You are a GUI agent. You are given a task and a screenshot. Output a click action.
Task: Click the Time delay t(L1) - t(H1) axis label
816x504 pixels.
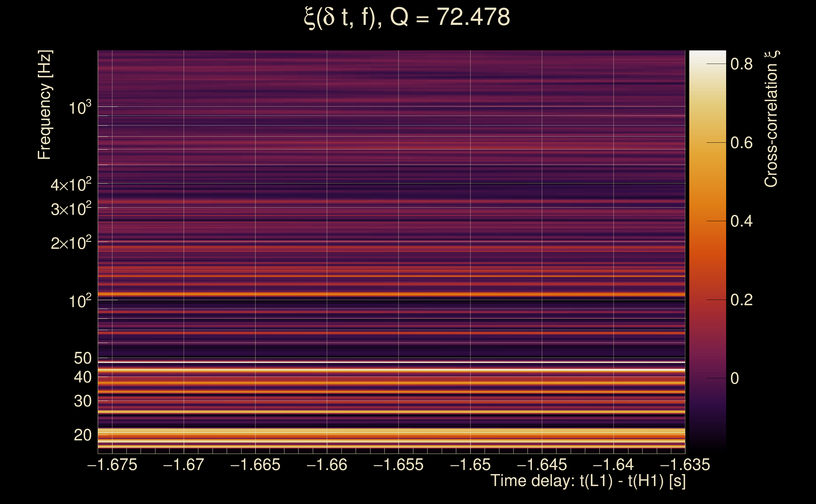point(588,481)
